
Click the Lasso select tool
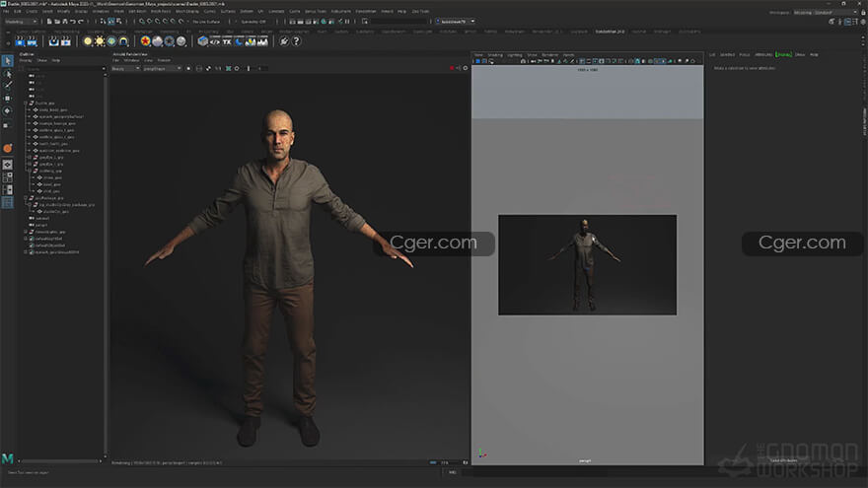[x=7, y=74]
